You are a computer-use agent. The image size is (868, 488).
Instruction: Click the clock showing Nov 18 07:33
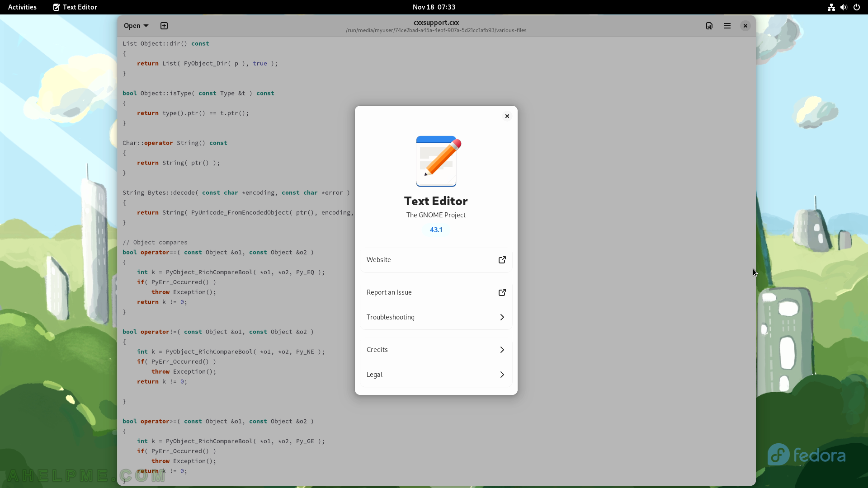click(x=434, y=7)
